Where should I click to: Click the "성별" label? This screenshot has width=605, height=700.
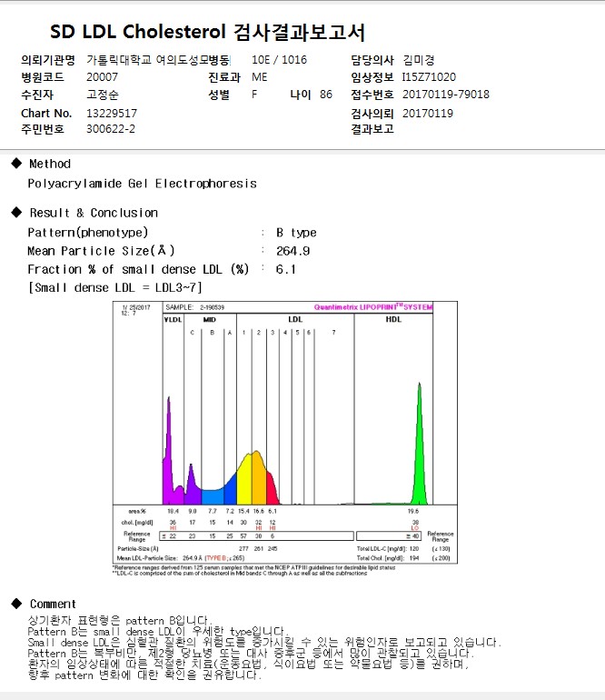click(x=219, y=95)
